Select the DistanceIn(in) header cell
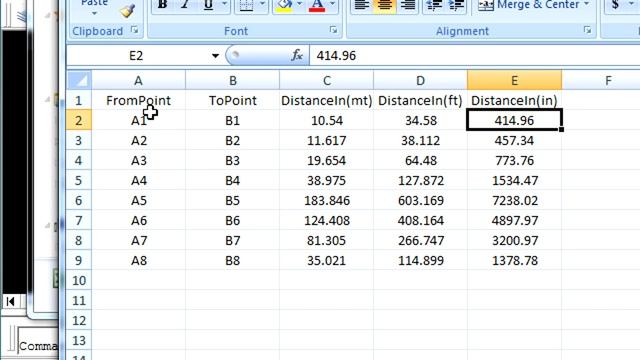The width and height of the screenshot is (640, 360). (x=514, y=100)
